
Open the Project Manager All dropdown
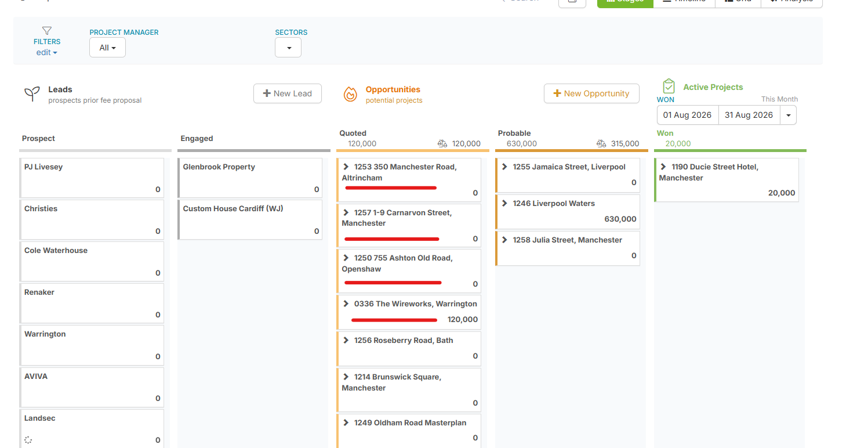click(107, 48)
